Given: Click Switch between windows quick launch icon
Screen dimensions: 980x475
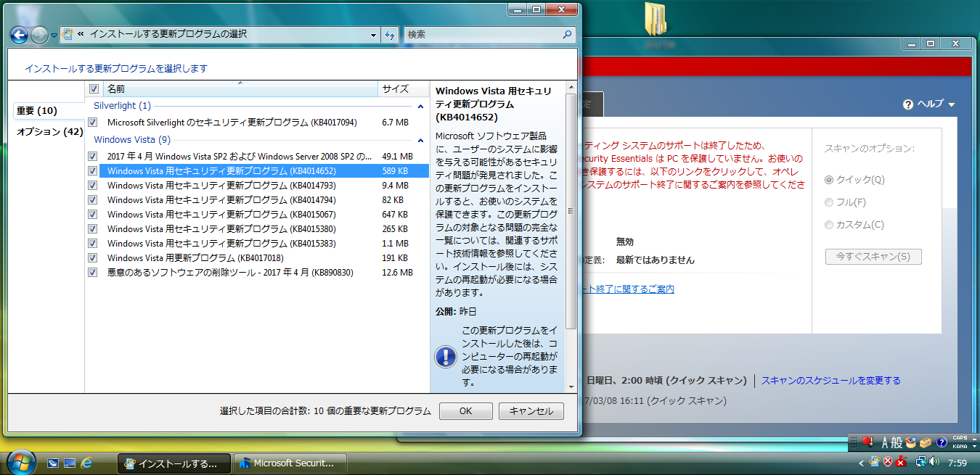Looking at the screenshot, I should 53,463.
